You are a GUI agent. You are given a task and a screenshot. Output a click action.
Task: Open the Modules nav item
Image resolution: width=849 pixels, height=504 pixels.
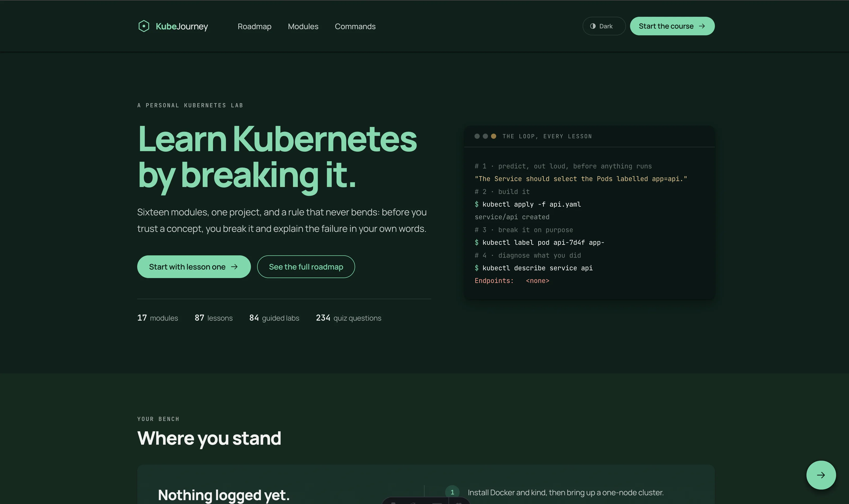tap(303, 26)
